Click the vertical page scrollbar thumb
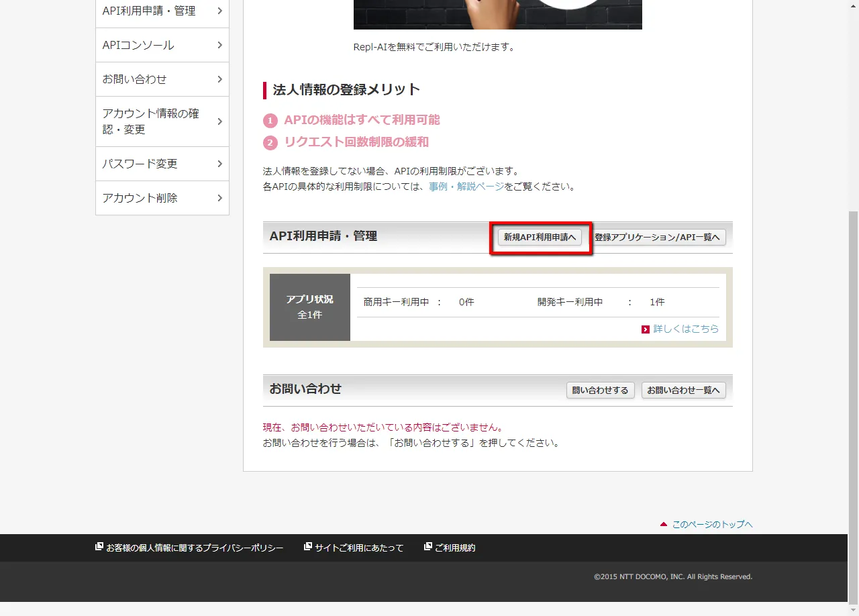 coord(853,403)
